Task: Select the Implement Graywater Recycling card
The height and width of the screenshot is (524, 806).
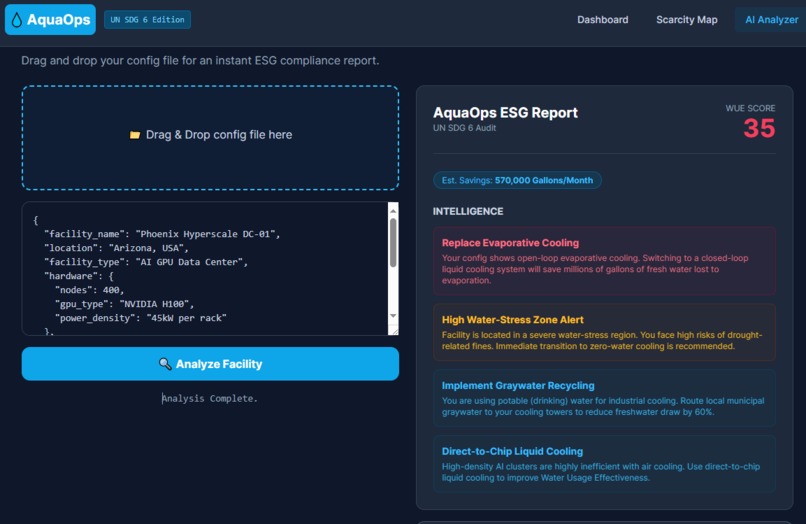Action: (604, 398)
